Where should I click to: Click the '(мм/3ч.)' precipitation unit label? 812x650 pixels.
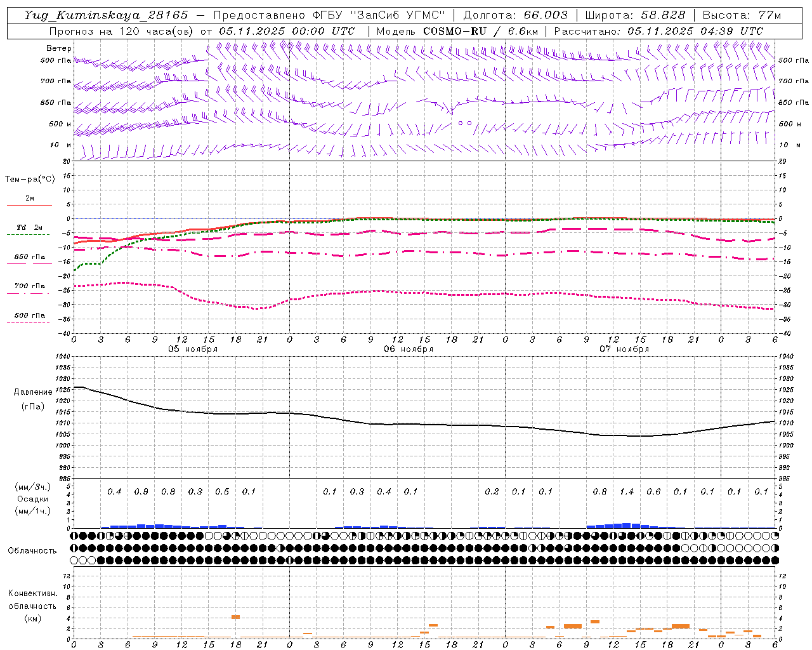(x=33, y=487)
